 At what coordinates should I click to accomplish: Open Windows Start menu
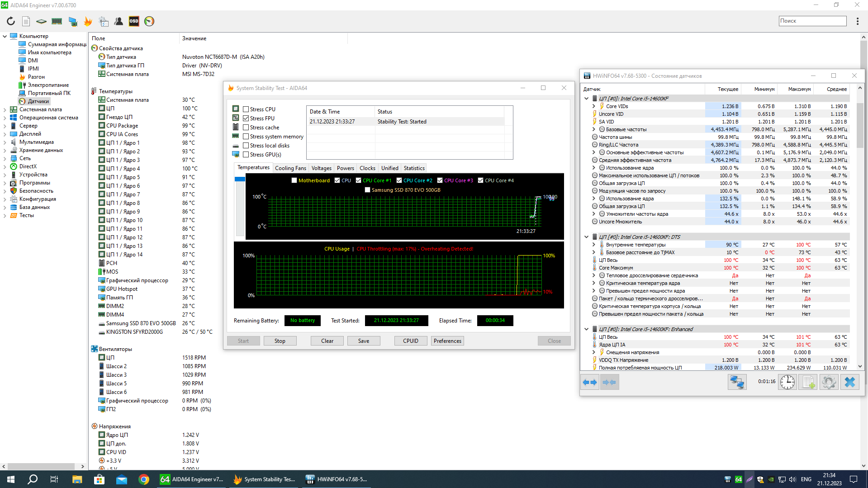[11, 479]
